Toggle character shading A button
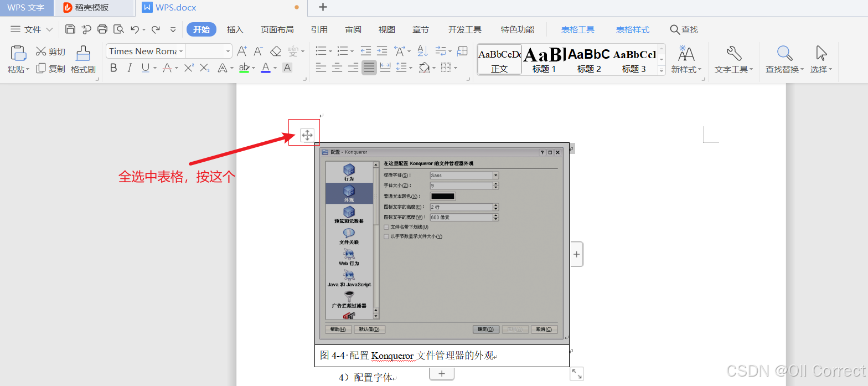This screenshot has height=386, width=868. [287, 68]
